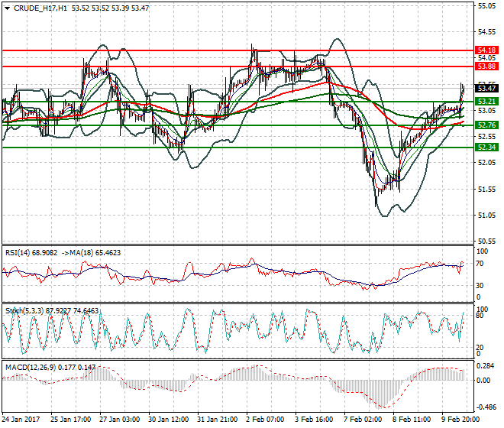Select the 53.88 red price level tag
The height and width of the screenshot is (428, 504).
click(486, 66)
